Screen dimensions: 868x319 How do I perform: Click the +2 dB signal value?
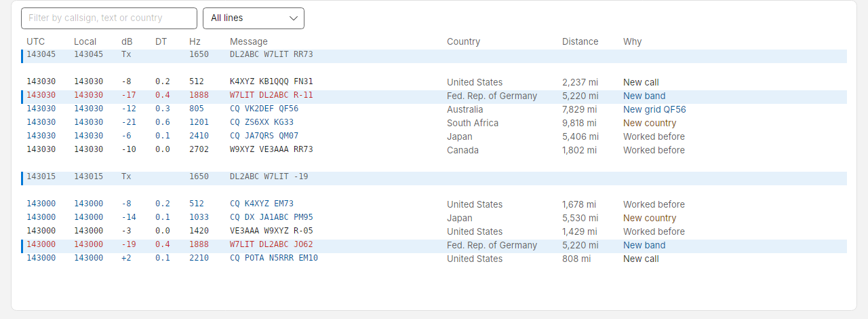(126, 258)
